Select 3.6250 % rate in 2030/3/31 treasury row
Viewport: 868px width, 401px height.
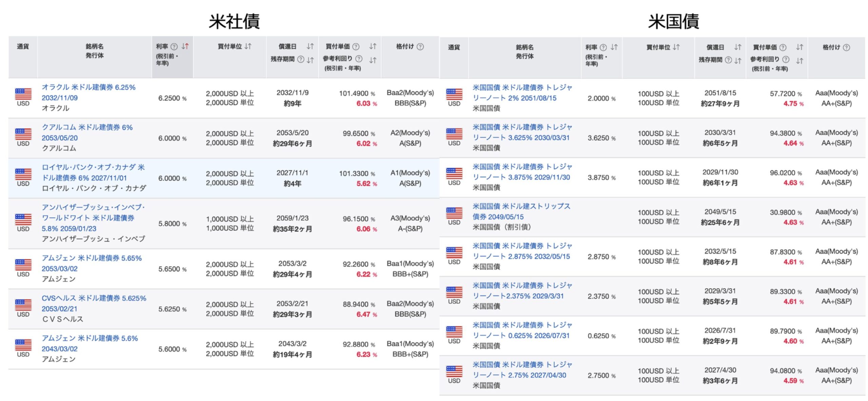coord(601,138)
